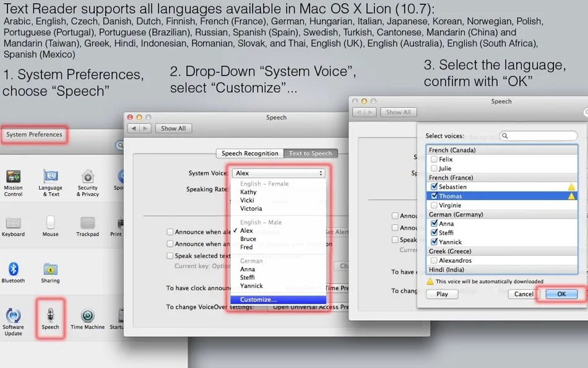Click OK in Select voices dialog
This screenshot has width=588, height=368.
pos(561,294)
